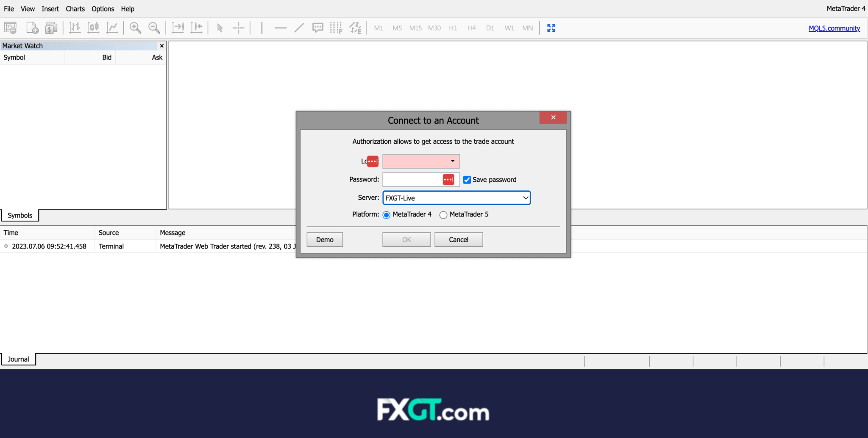
Task: Zoom in on the chart
Action: point(135,28)
